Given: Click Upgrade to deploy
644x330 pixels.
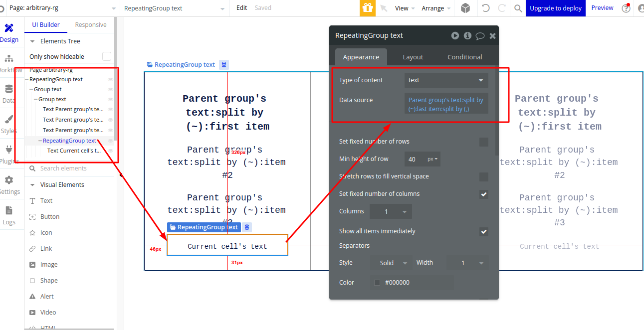Looking at the screenshot, I should pyautogui.click(x=556, y=8).
